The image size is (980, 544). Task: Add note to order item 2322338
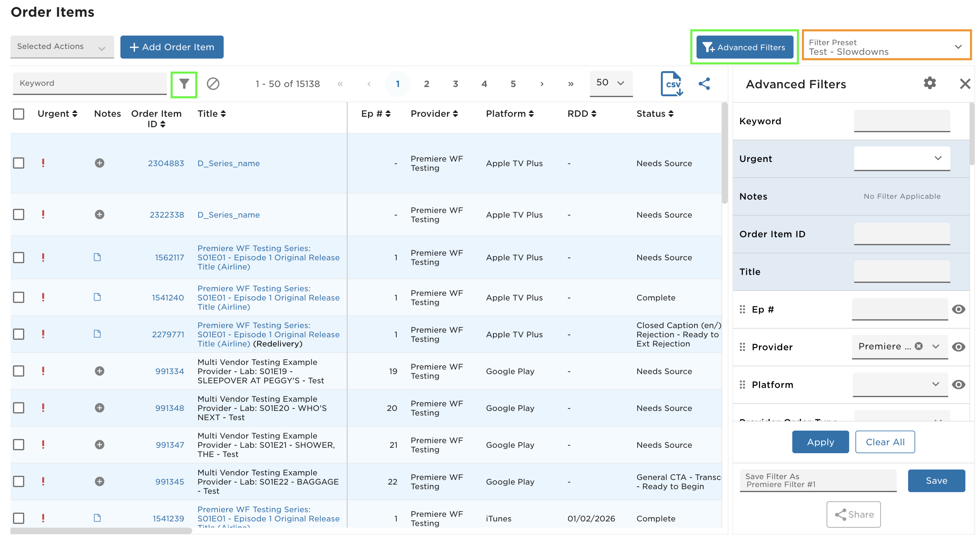[x=100, y=215]
